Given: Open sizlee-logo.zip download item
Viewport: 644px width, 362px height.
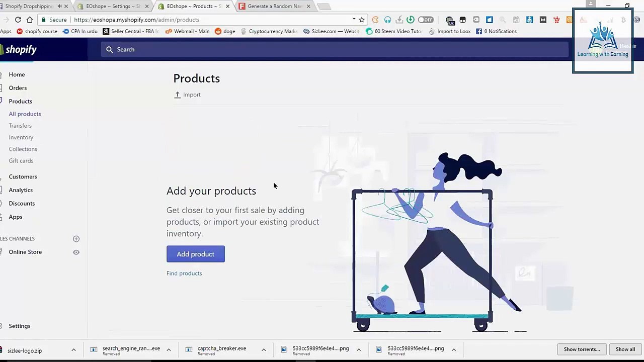Looking at the screenshot, I should [x=25, y=350].
